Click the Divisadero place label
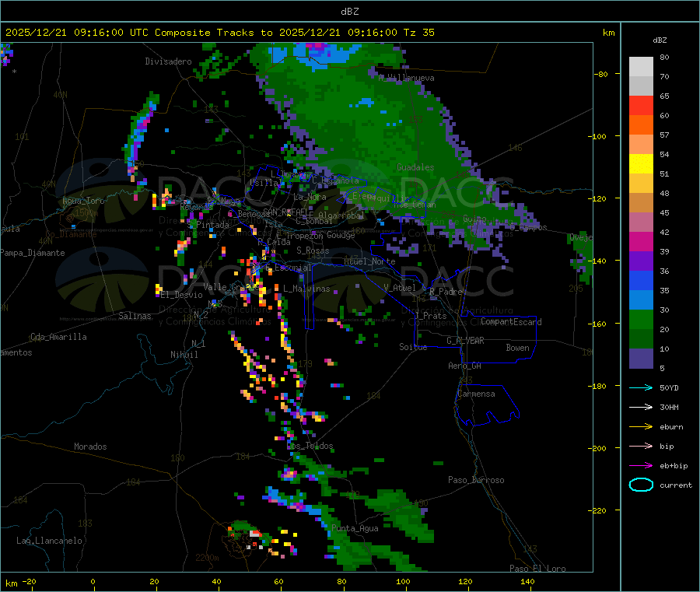This screenshot has width=700, height=592. click(168, 61)
